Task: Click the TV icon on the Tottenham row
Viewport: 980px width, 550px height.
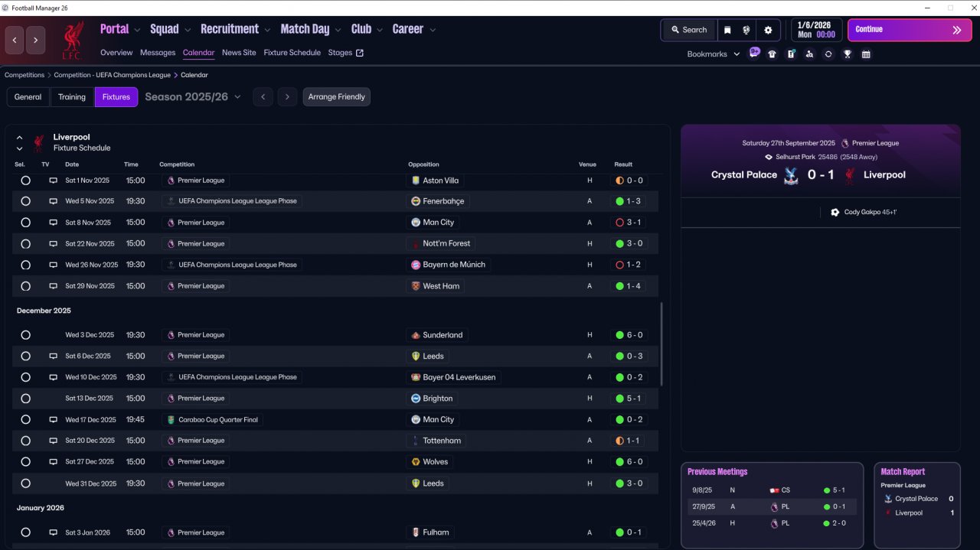Action: click(54, 441)
